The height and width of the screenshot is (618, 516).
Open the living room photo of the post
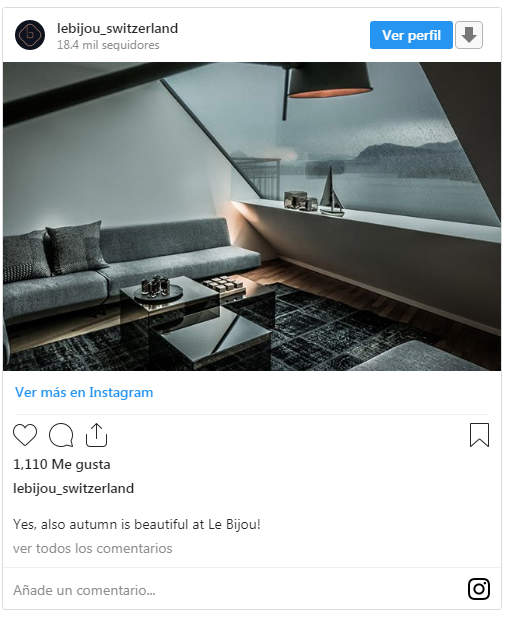tap(252, 216)
